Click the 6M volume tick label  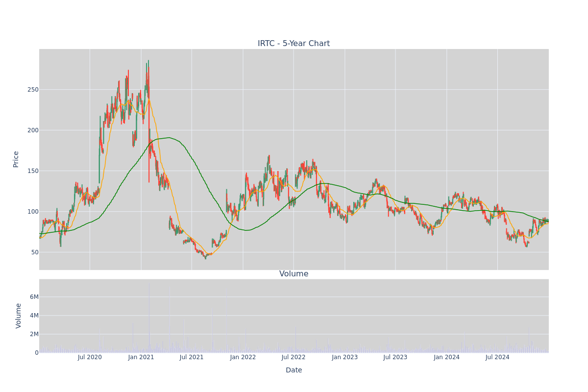pyautogui.click(x=34, y=297)
